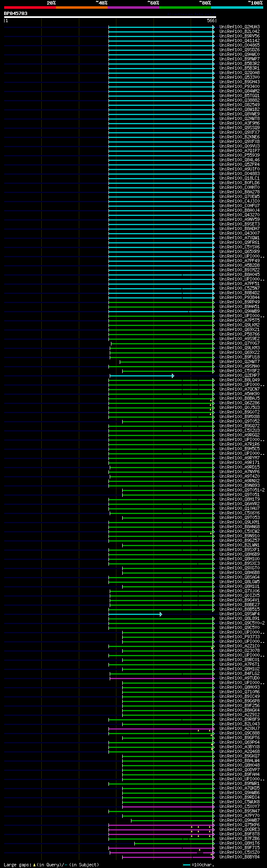Click the UniRef100_Q69P64 label
The height and width of the screenshot is (868, 267).
point(239,742)
